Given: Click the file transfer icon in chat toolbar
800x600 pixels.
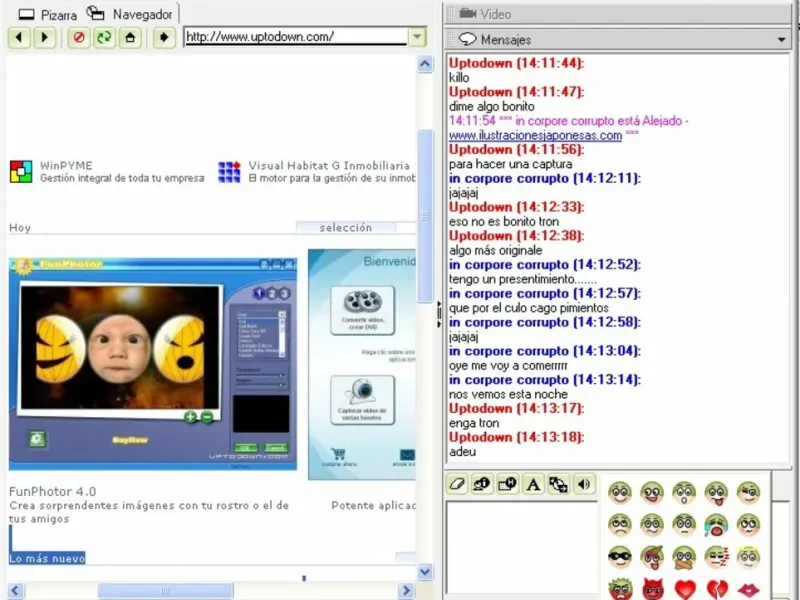Looking at the screenshot, I should pos(559,484).
